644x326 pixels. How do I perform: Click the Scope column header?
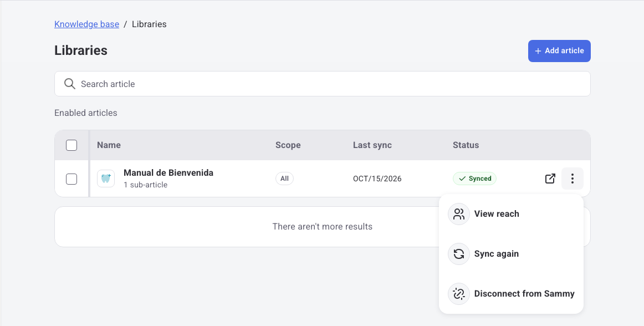coord(288,145)
